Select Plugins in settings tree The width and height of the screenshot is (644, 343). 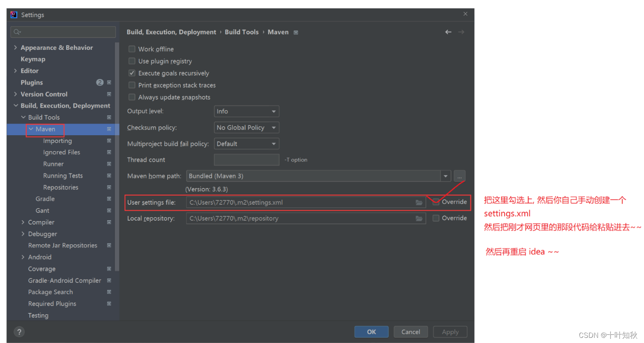pos(32,82)
